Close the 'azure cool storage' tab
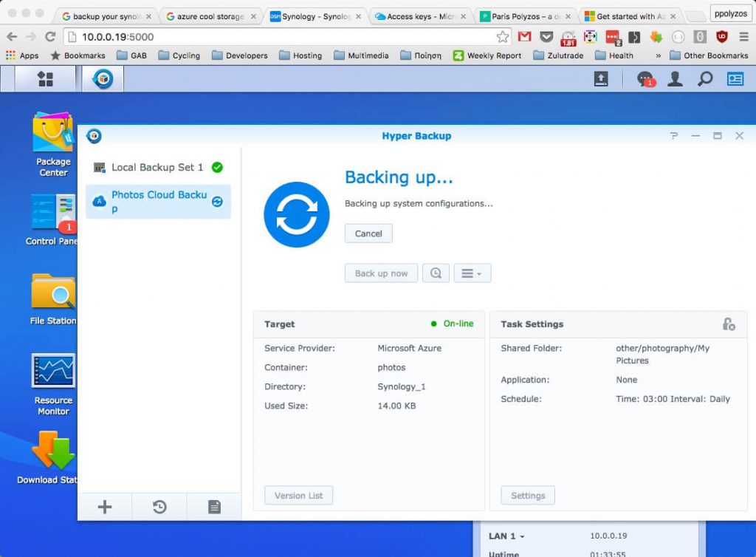Image resolution: width=756 pixels, height=557 pixels. point(254,16)
